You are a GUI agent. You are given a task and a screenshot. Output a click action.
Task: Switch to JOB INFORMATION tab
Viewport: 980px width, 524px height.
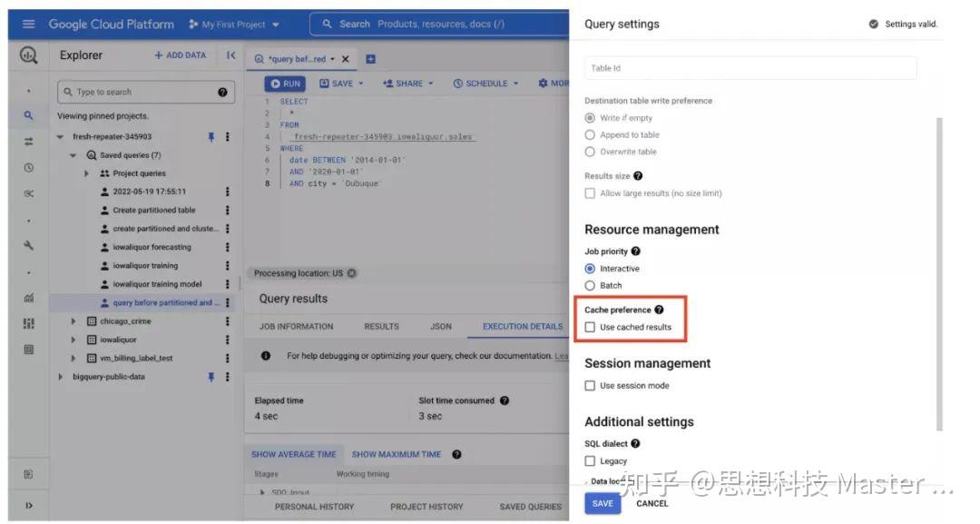coord(296,326)
